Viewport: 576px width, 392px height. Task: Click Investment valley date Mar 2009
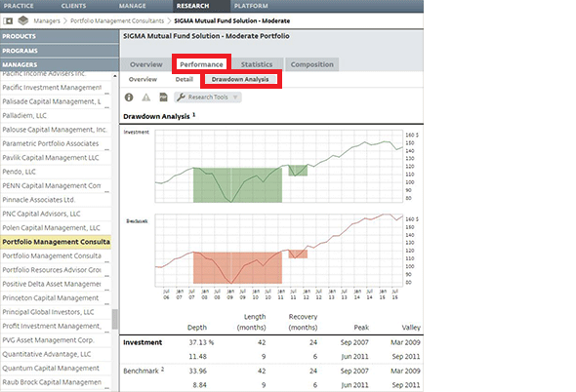(405, 342)
